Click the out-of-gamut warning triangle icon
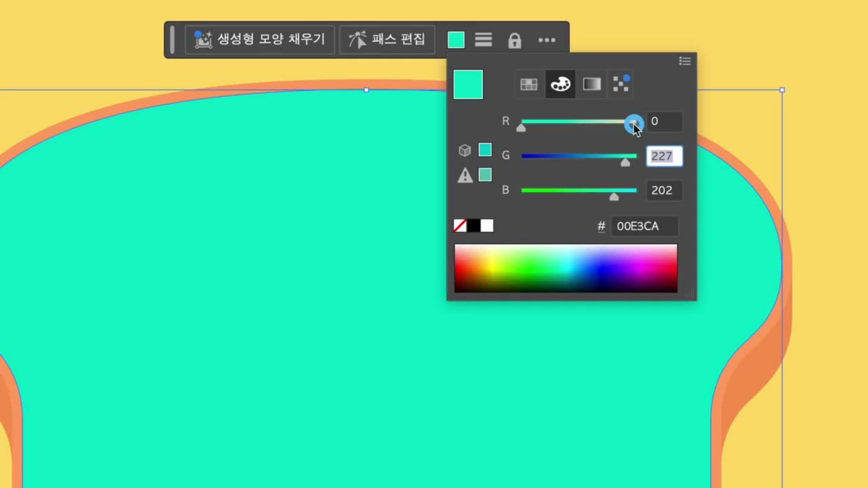 click(465, 175)
